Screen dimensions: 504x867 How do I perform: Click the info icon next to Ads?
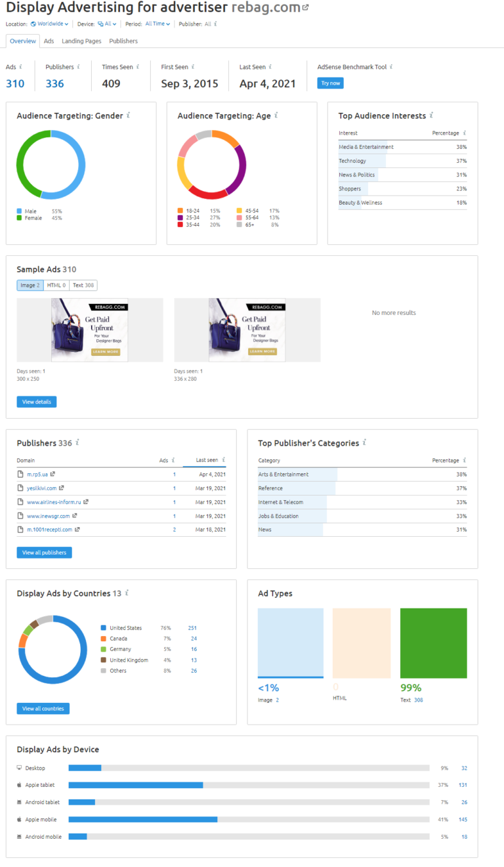pos(20,67)
